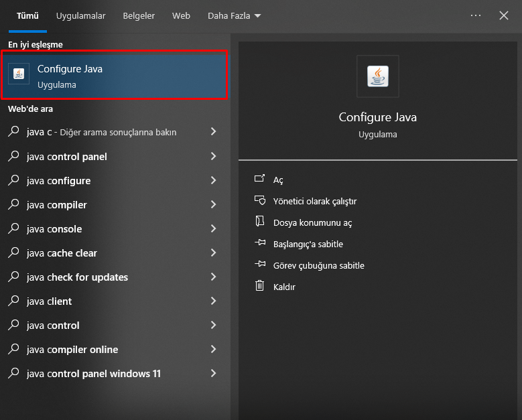Click the shield icon for run as administrator
Viewport: 522px width, 420px height.
260,200
